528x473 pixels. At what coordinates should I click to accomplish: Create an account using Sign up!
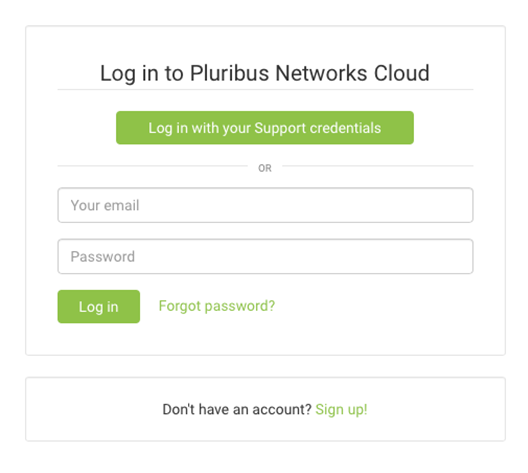click(341, 409)
